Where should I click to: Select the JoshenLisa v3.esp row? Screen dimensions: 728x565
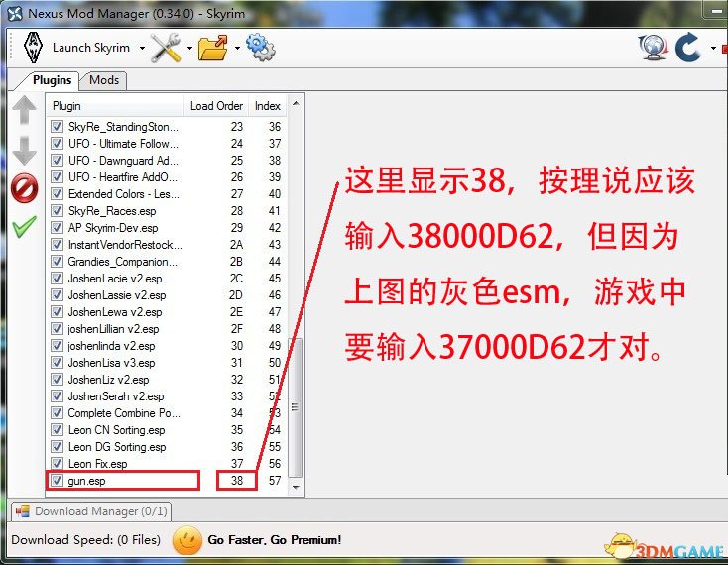168,363
